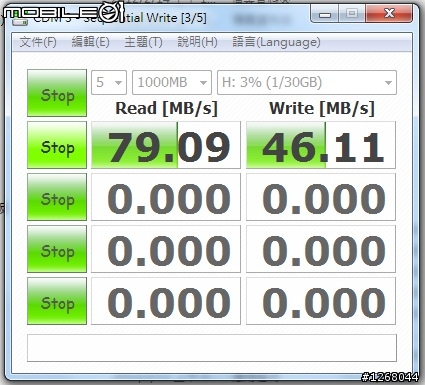Close the CrystalDiskMark window
Screen dimensions: 425x385
[389, 14]
